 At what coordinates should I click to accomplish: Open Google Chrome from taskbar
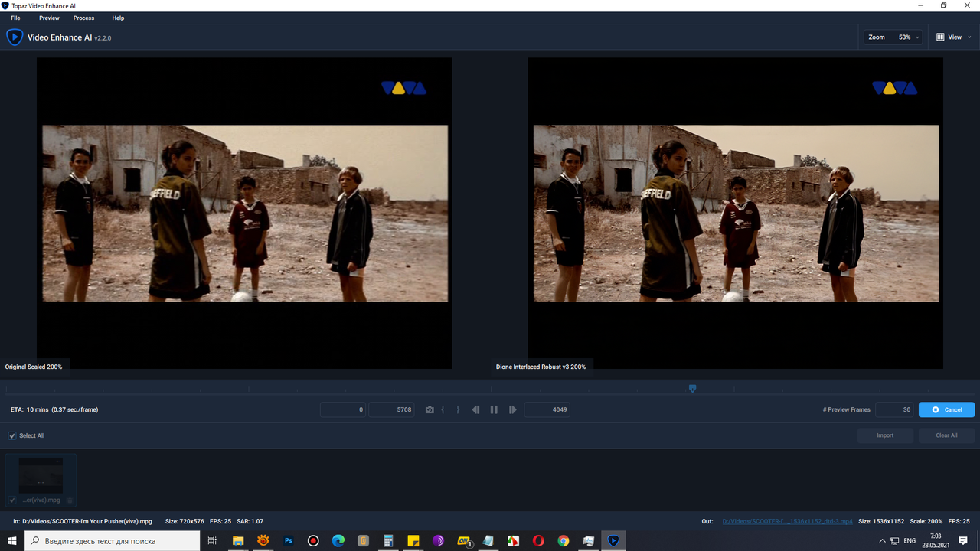point(563,540)
